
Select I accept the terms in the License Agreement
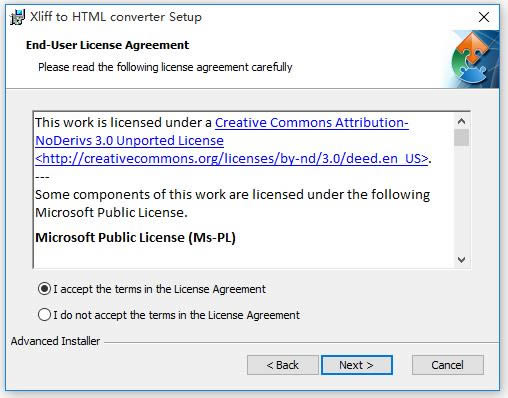(x=152, y=289)
